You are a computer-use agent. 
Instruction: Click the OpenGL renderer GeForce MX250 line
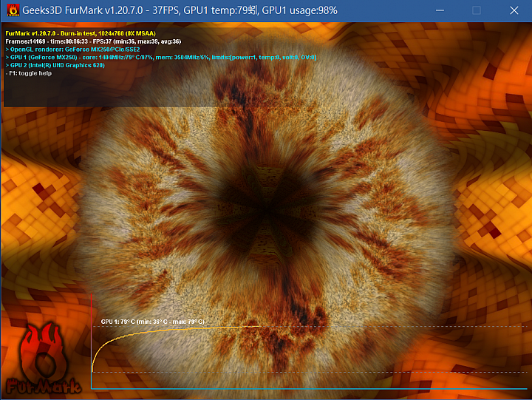point(72,50)
